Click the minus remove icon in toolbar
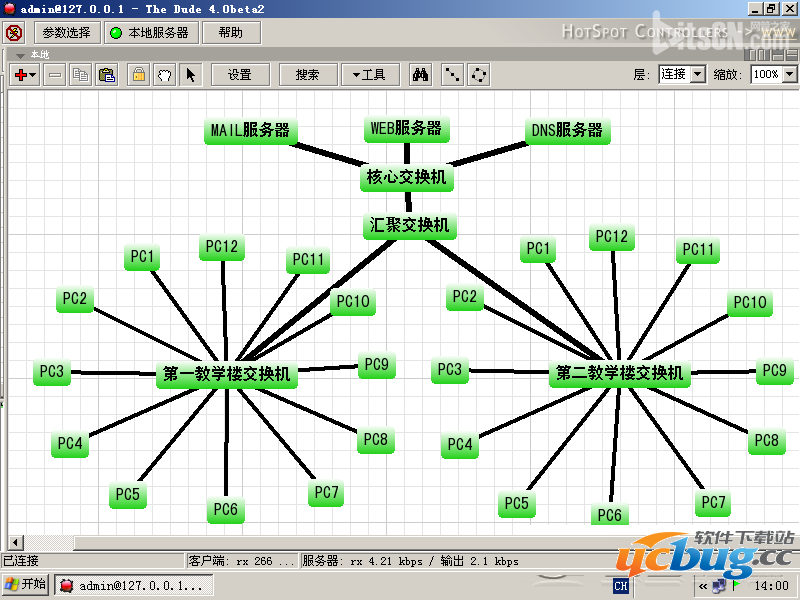This screenshot has width=800, height=600. click(55, 74)
